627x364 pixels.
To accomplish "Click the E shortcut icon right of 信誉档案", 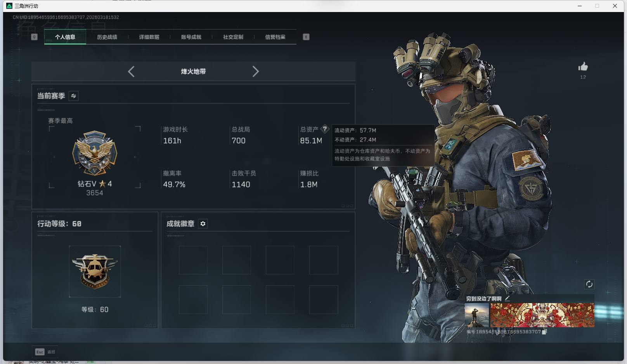I will tap(306, 37).
